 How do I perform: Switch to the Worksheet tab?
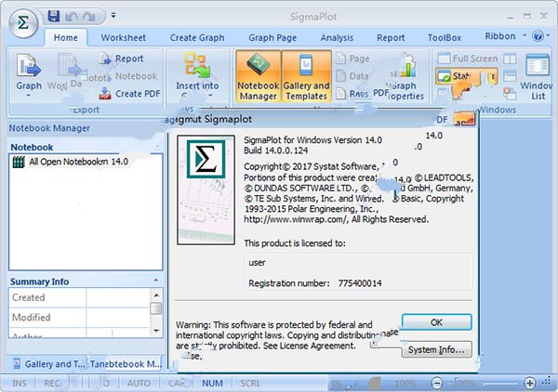(x=123, y=38)
